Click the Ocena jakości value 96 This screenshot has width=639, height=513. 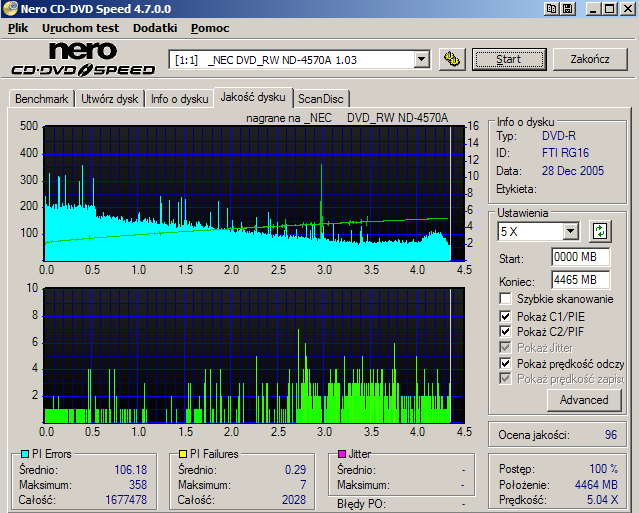pos(610,435)
